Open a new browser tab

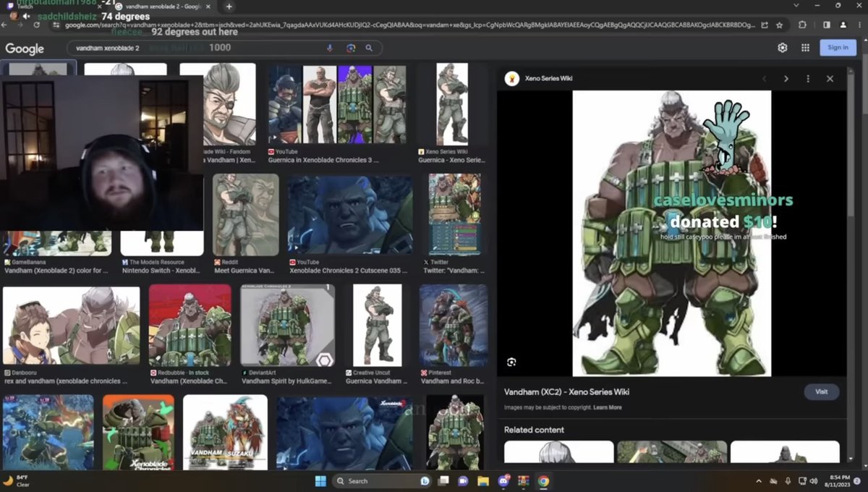229,7
